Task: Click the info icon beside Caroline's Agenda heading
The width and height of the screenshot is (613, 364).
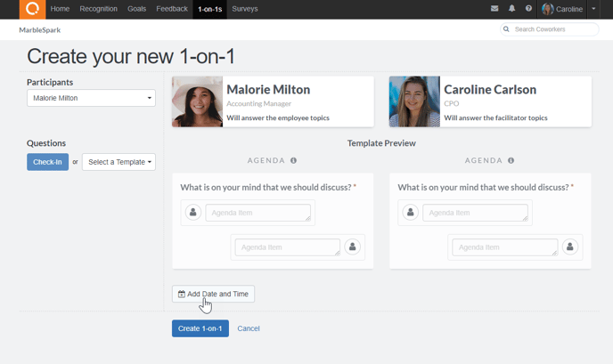Action: (x=511, y=160)
